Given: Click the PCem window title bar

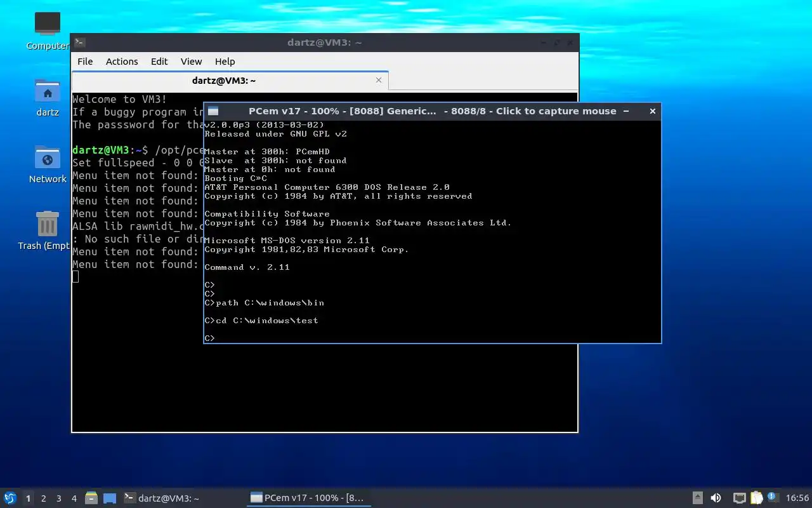Looking at the screenshot, I should click(433, 111).
